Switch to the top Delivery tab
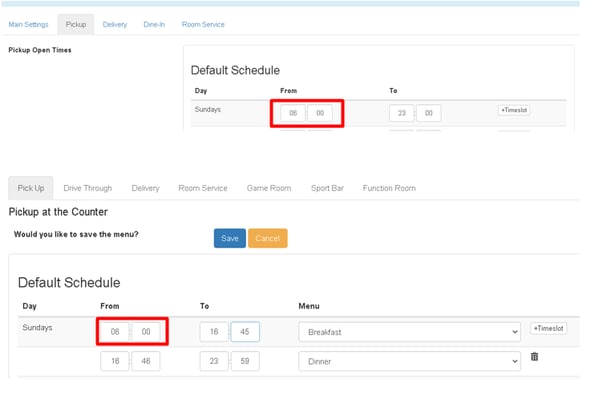The width and height of the screenshot is (607, 399). (115, 24)
